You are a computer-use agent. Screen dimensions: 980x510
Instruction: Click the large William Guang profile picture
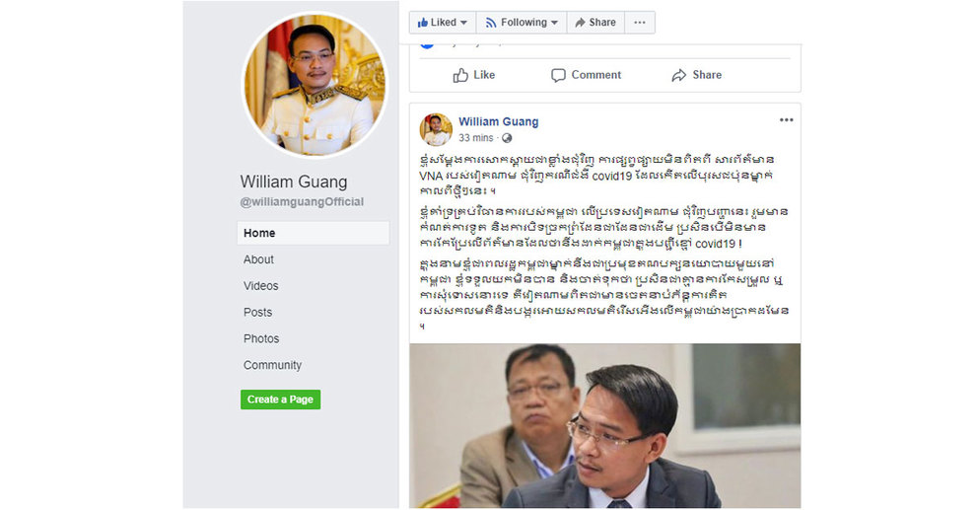tap(315, 85)
